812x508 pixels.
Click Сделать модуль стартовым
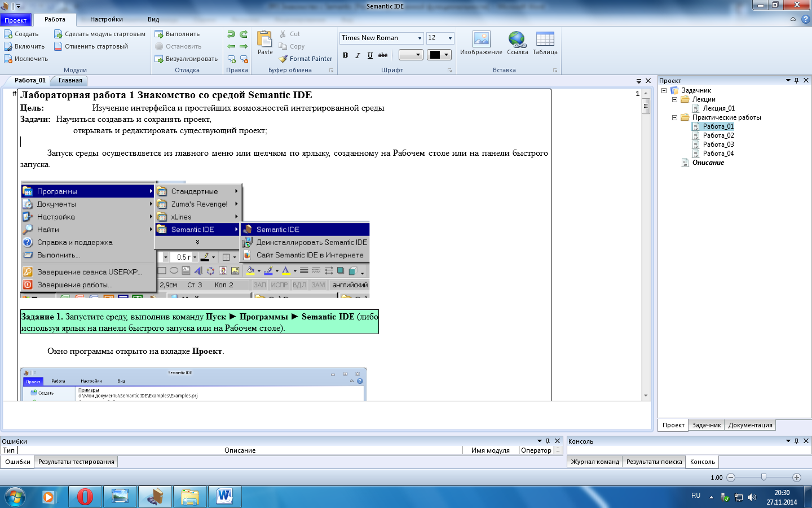click(x=100, y=34)
